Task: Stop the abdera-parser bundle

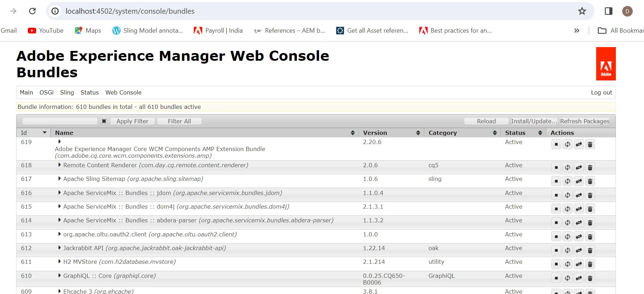Action: coord(556,223)
